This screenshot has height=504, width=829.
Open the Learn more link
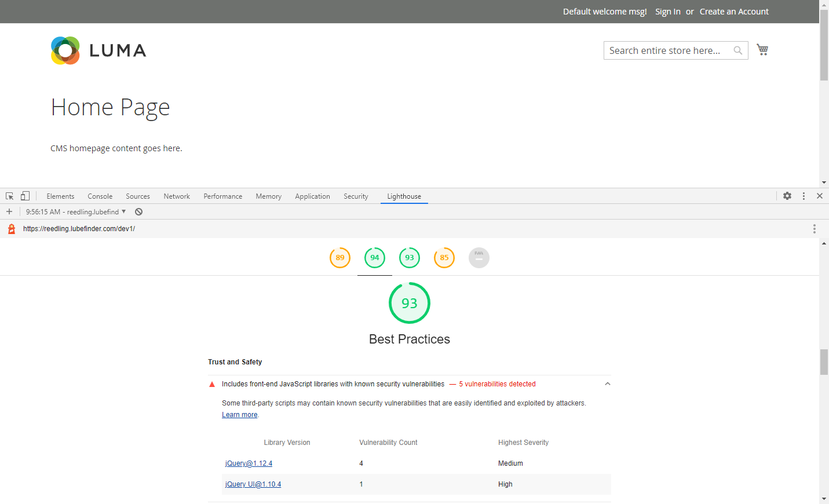click(x=240, y=415)
